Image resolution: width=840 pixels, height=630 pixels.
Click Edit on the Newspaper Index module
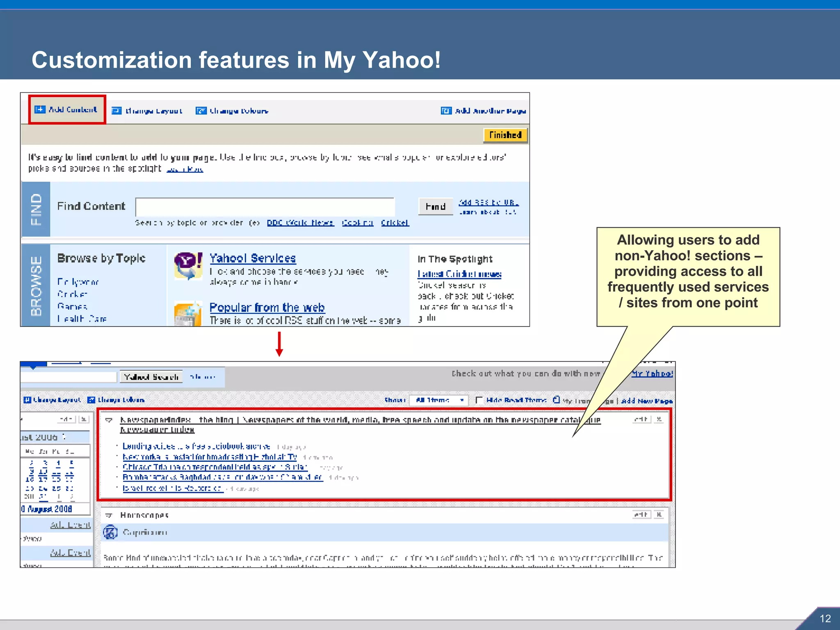[641, 419]
